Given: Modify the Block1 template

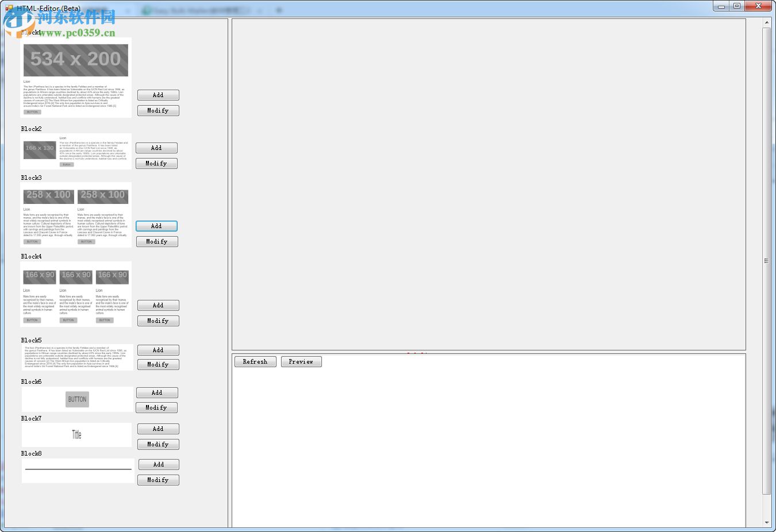Looking at the screenshot, I should point(158,110).
